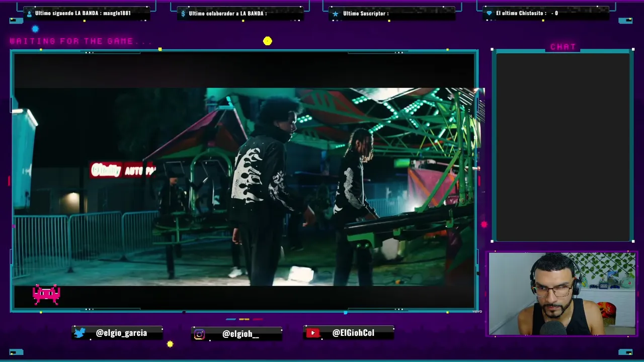Click the pink space invader icon
The height and width of the screenshot is (362, 644).
[x=46, y=295]
